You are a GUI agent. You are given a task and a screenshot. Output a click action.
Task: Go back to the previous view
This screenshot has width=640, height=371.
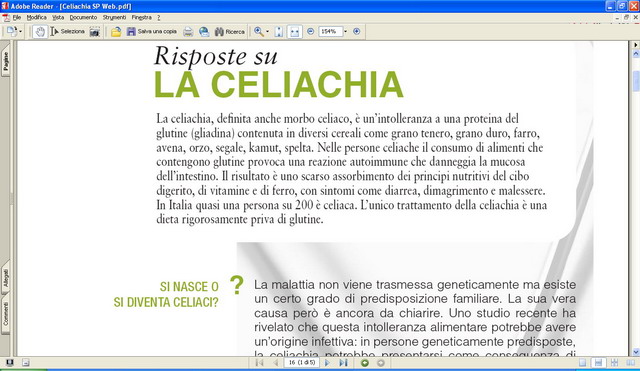tap(365, 362)
